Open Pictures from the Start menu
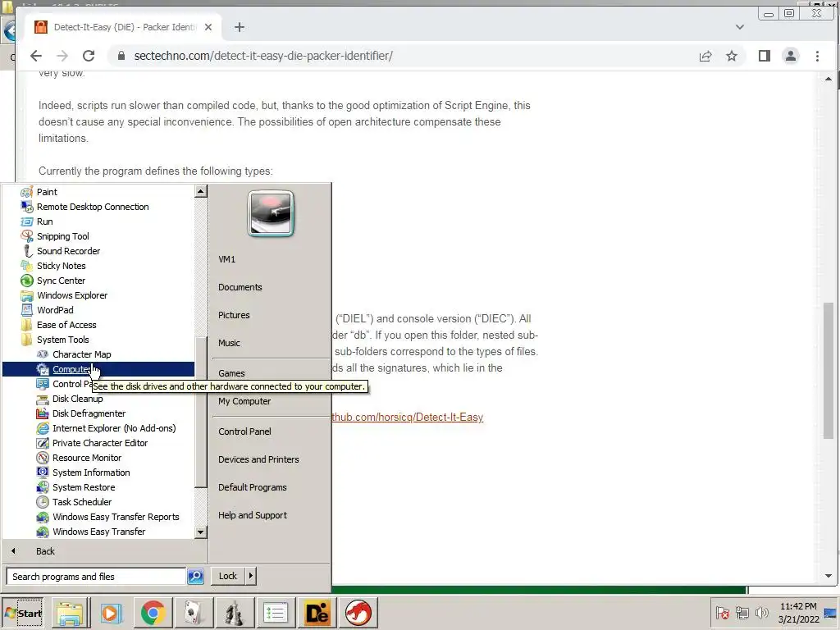Viewport: 840px width, 630px height. pyautogui.click(x=234, y=315)
